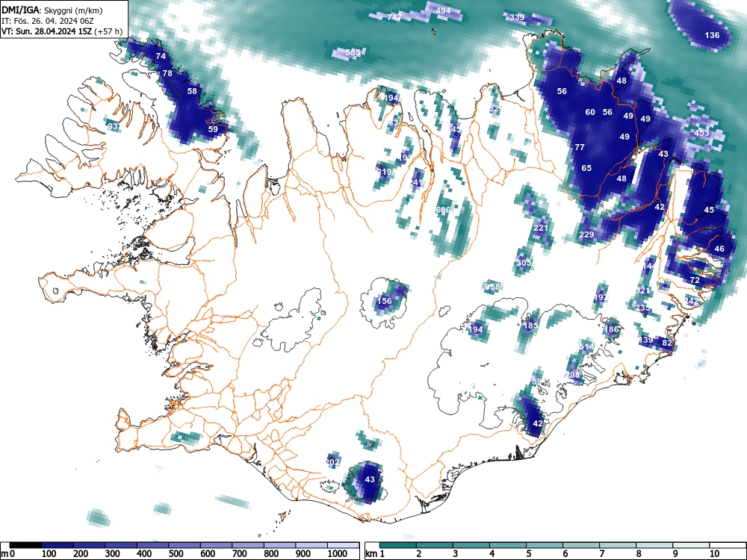
Task: Click the 139 visibility value
Action: pos(646,340)
